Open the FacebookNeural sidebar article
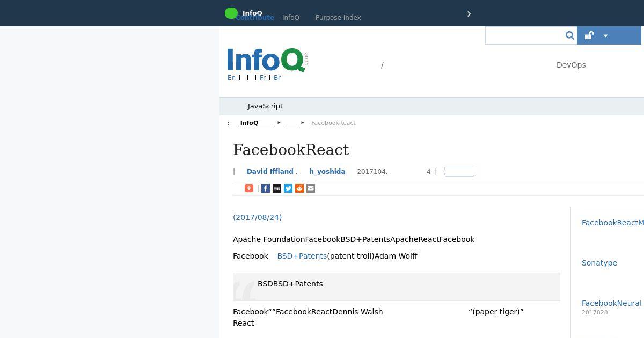 coord(612,303)
